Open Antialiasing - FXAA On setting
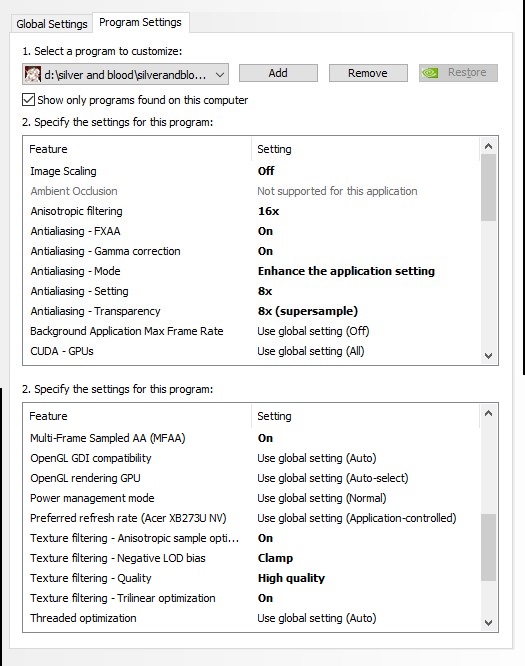The width and height of the screenshot is (525, 666). (265, 231)
